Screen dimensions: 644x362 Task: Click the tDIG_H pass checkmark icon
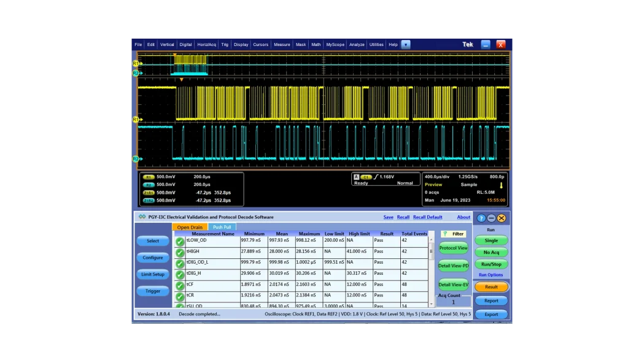tap(179, 275)
